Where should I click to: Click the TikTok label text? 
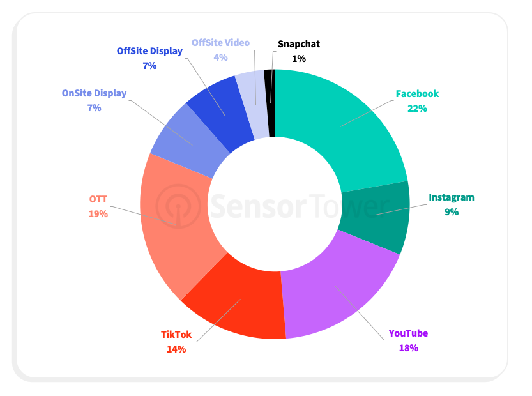tap(176, 335)
